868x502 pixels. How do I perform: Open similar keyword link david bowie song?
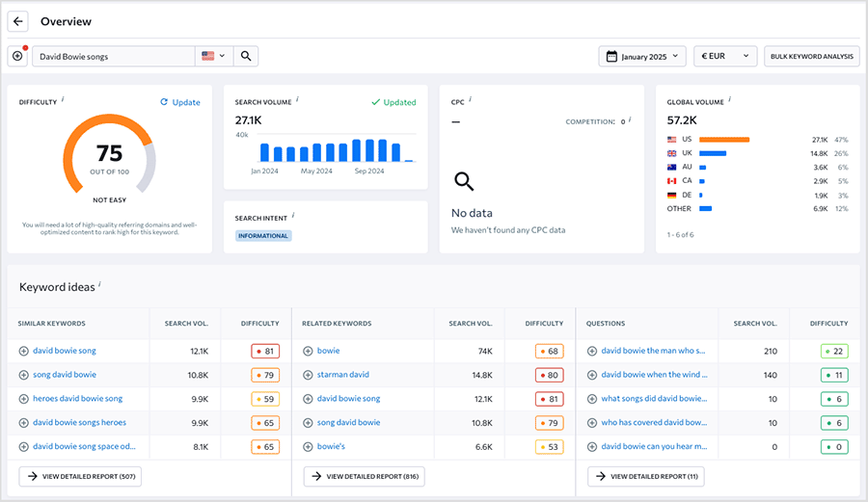(65, 351)
